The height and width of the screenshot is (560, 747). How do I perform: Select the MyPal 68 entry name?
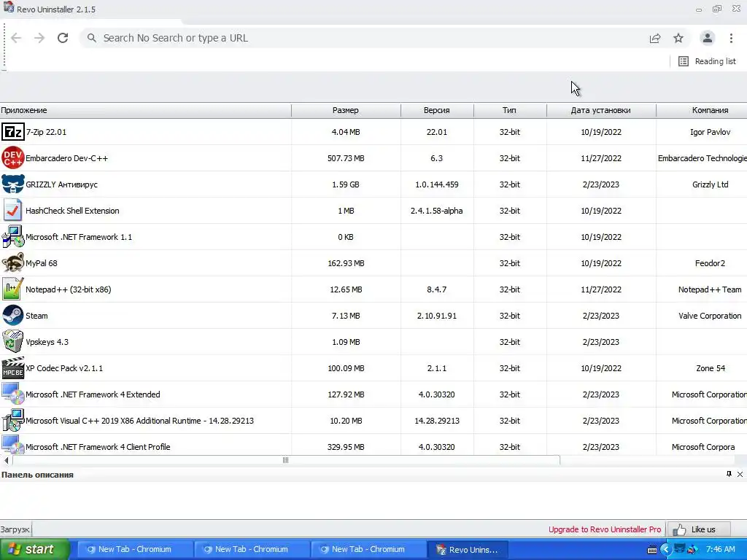(42, 263)
